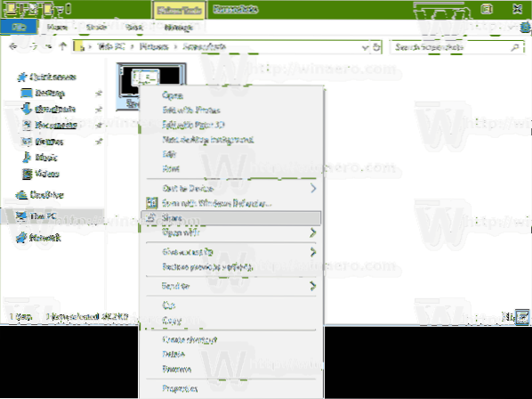Open Explorer help icon
Viewport: 532px width, 399px height.
pos(526,28)
